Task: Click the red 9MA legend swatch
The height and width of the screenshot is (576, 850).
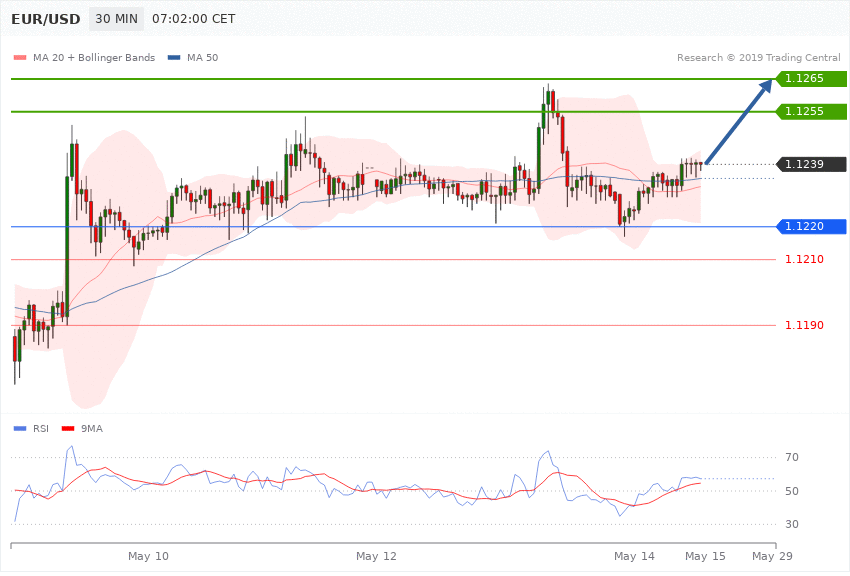Action: coord(68,429)
